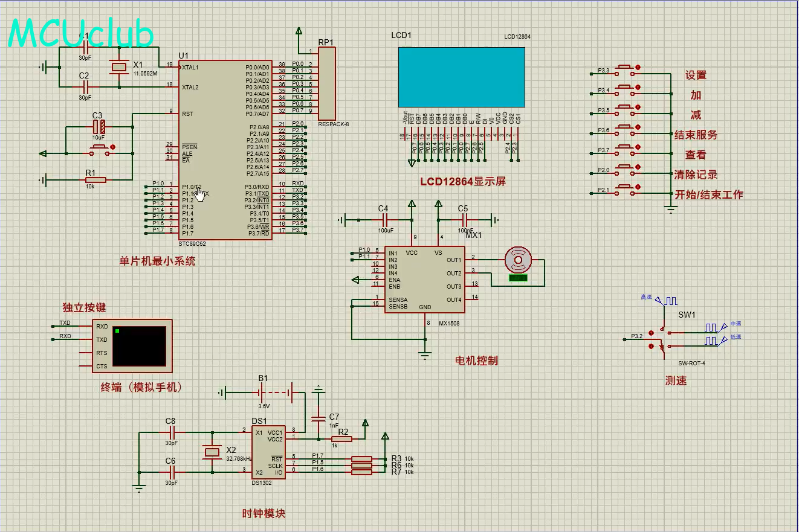Image resolution: width=799 pixels, height=532 pixels.
Task: Select the ground symbol under the key column
Action: (670, 209)
